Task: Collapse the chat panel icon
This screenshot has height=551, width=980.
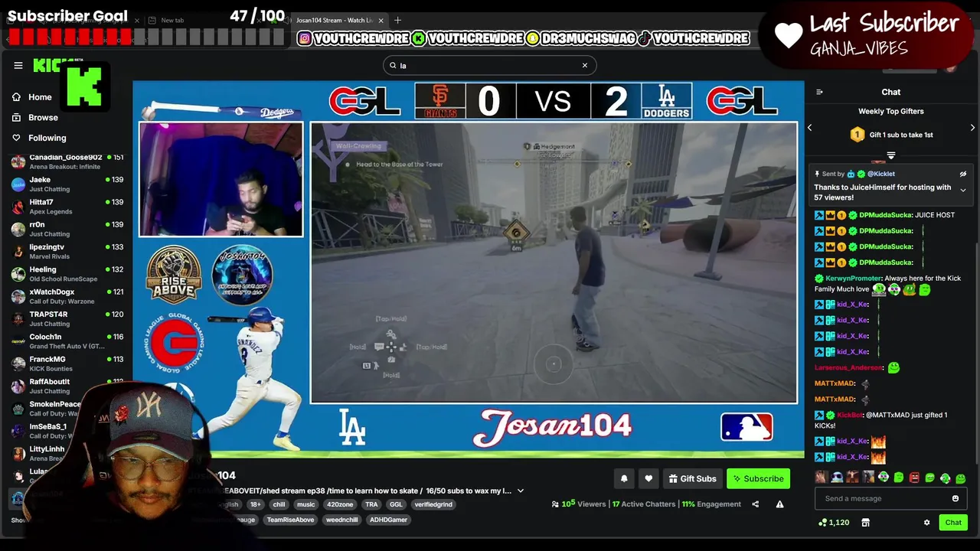Action: 819,92
